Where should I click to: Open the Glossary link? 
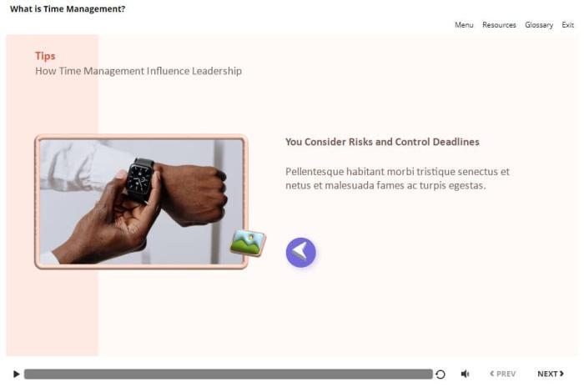[x=539, y=25]
